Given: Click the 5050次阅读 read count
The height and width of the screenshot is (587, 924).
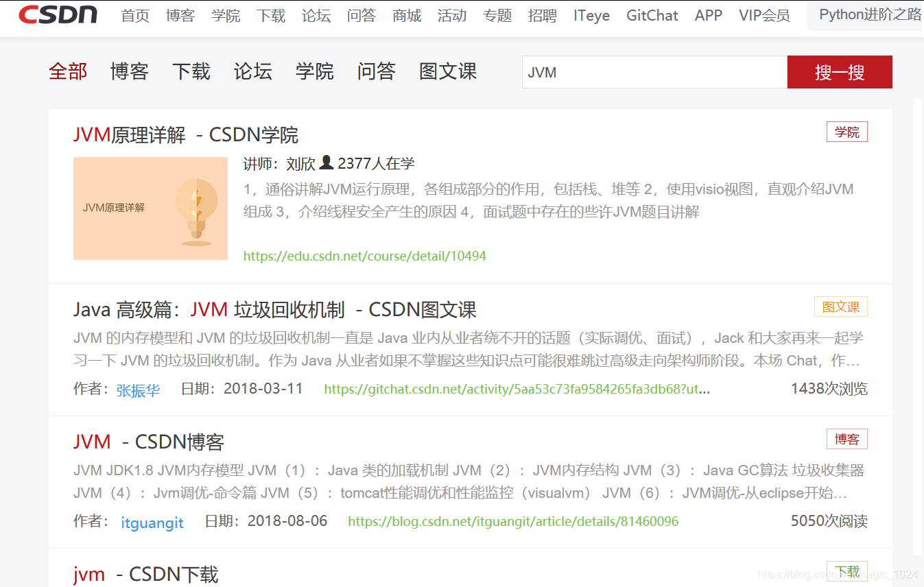Looking at the screenshot, I should [x=829, y=521].
